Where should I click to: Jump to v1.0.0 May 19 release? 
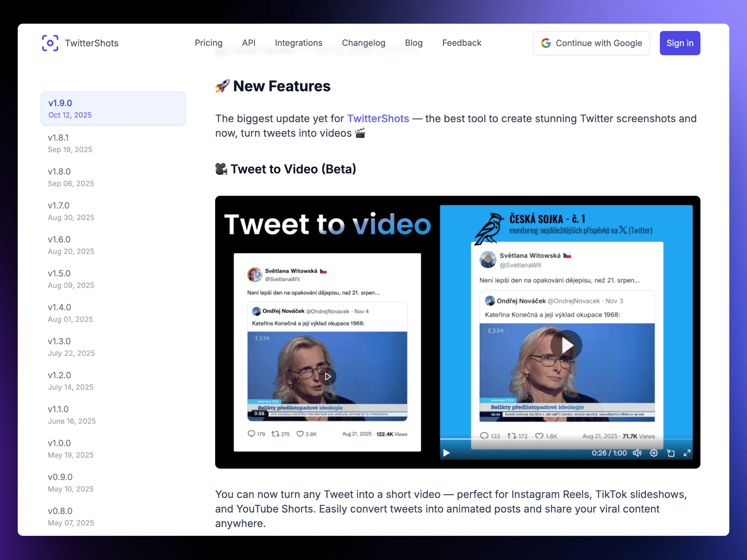70,448
